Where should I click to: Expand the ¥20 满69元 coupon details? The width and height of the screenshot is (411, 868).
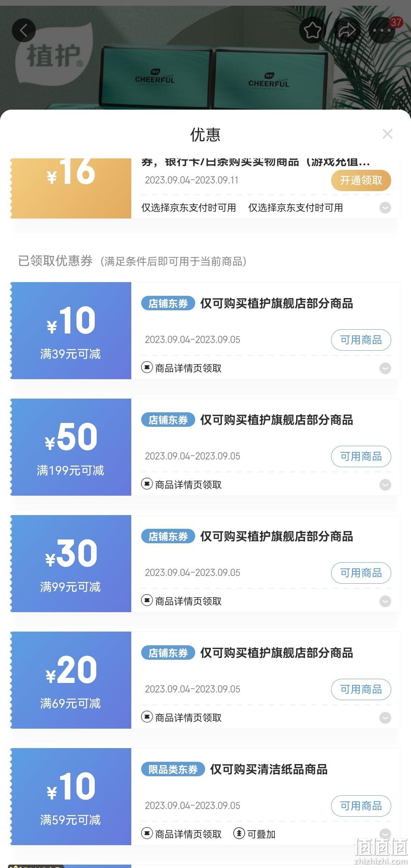[385, 718]
